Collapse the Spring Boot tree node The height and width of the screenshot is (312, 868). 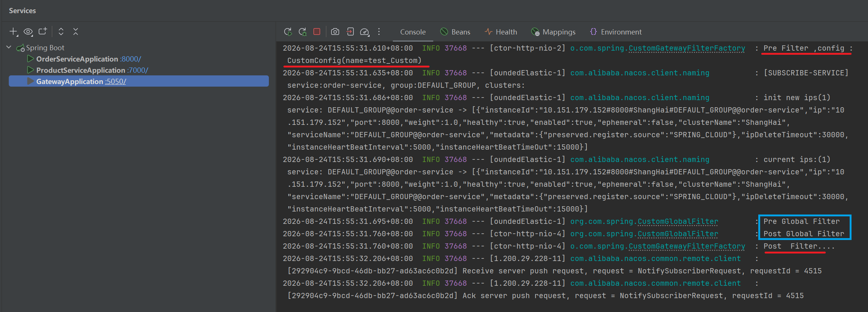tap(9, 47)
